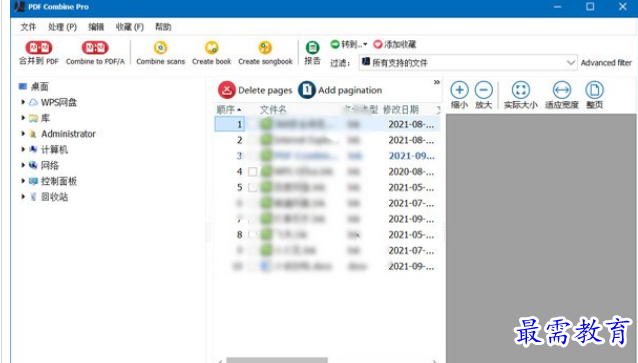
Task: Tick the checkbox in row 8
Action: click(252, 234)
